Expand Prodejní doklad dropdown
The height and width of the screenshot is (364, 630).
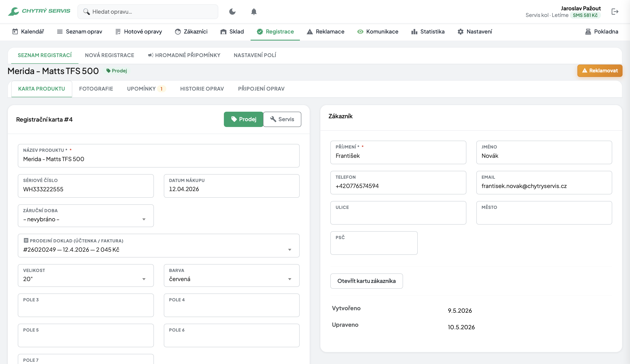point(159,246)
